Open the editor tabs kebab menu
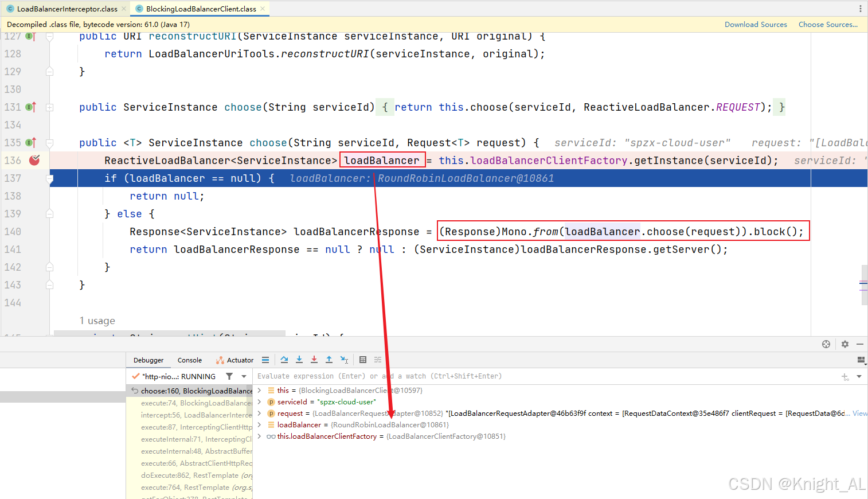 860,9
